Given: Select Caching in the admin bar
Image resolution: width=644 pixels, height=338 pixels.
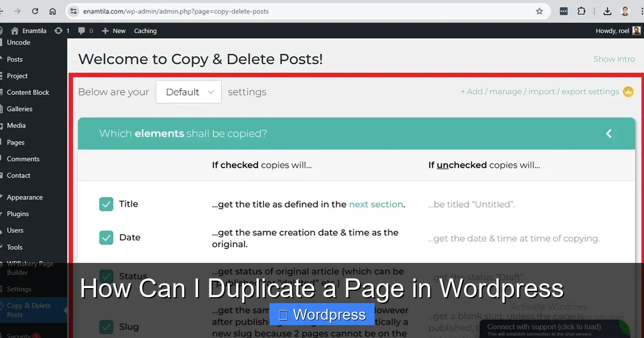Looking at the screenshot, I should (x=145, y=31).
